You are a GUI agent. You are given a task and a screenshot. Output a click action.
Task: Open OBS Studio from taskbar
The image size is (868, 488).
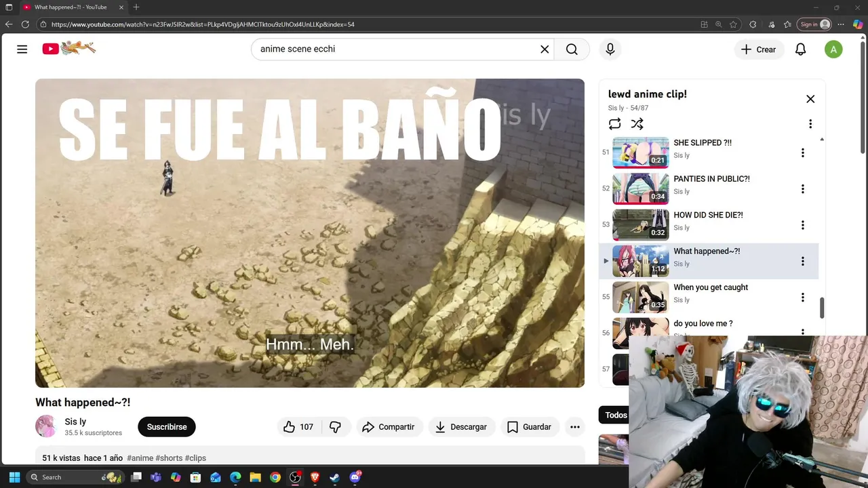click(x=295, y=477)
